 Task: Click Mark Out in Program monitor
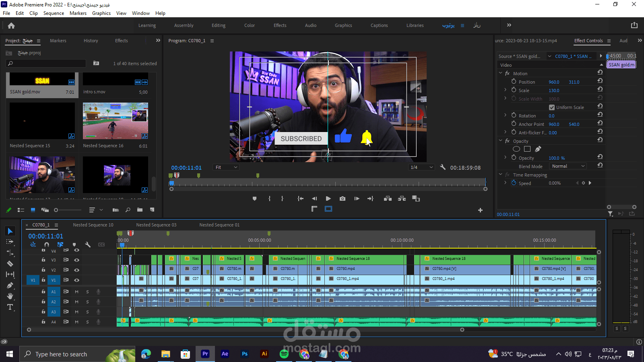[282, 198]
